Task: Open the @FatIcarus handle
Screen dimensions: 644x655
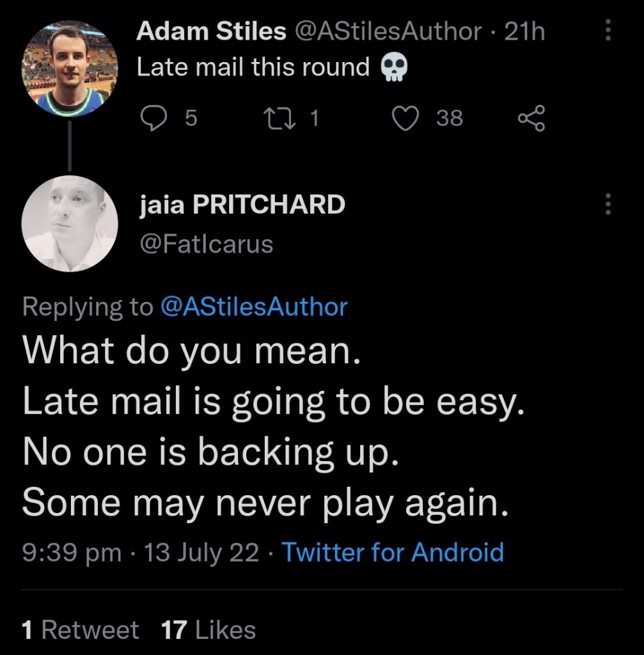Action: click(207, 244)
